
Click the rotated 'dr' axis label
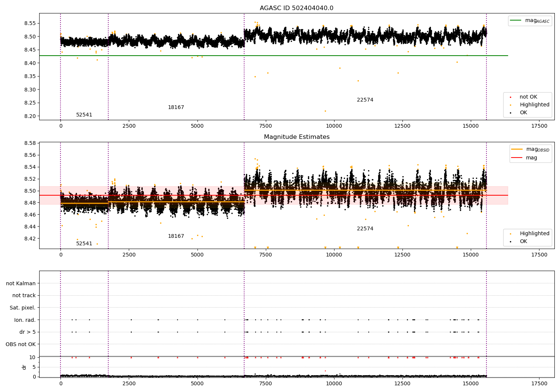24,367
